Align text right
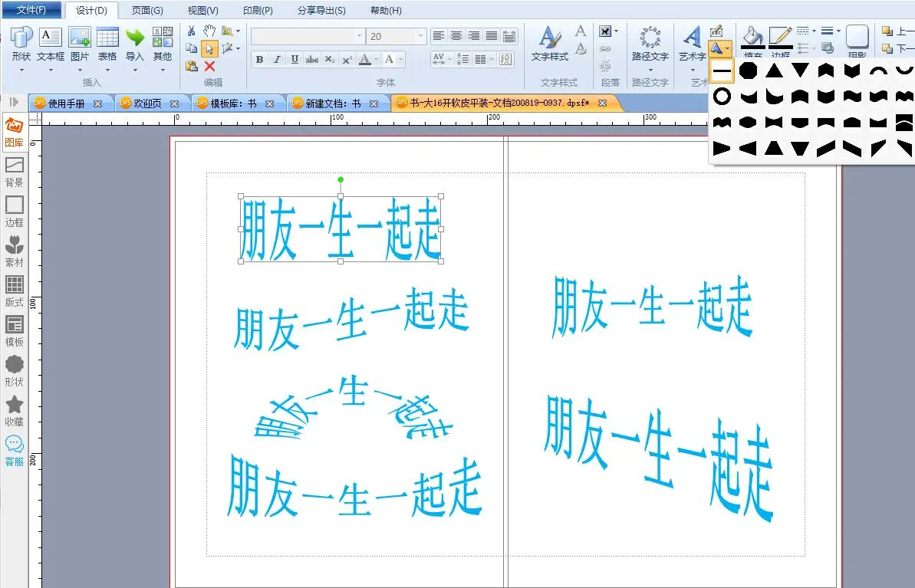Screen dimensions: 915x588 coord(474,36)
